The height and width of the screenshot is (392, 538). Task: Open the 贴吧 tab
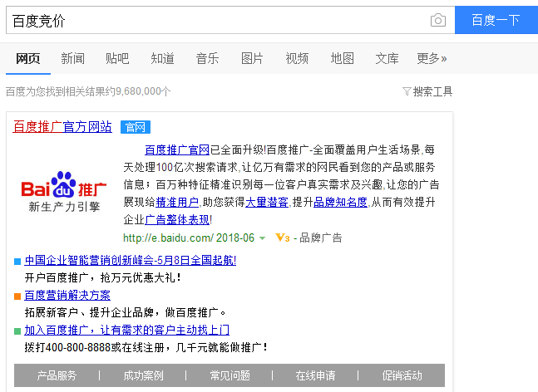[117, 59]
